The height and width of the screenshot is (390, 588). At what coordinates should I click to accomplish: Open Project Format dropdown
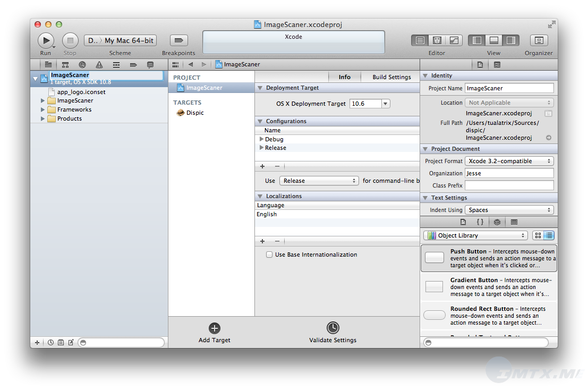509,161
